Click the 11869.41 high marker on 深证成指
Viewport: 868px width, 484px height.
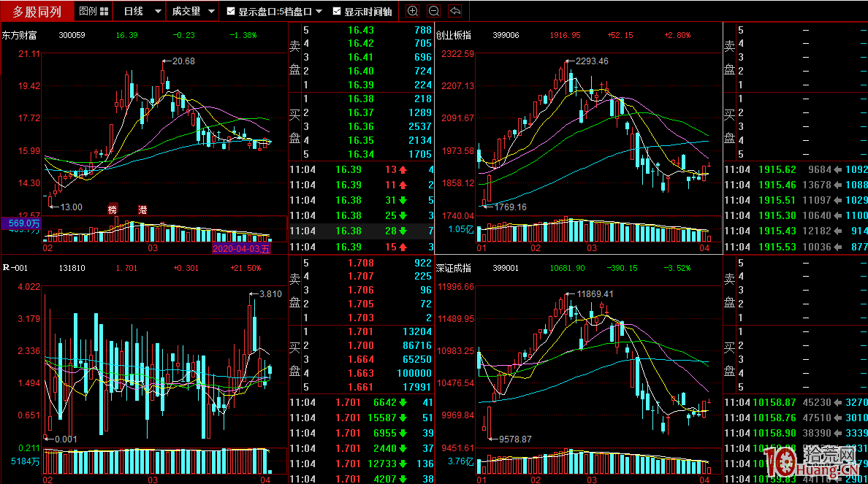[x=595, y=293]
